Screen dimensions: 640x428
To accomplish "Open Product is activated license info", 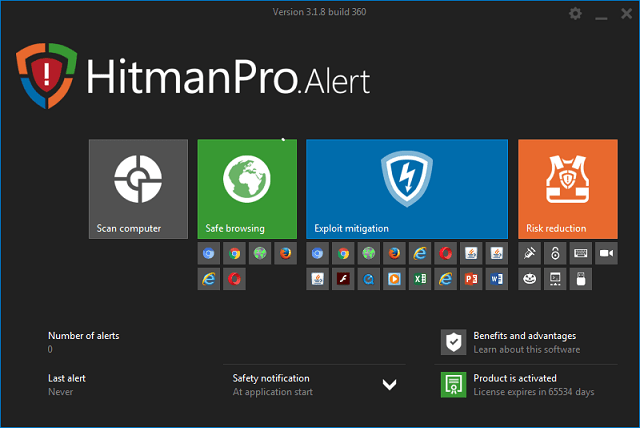I will click(515, 378).
